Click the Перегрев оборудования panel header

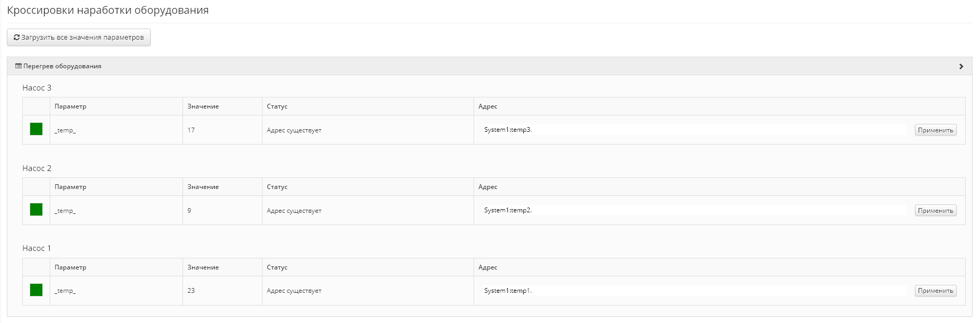(489, 66)
